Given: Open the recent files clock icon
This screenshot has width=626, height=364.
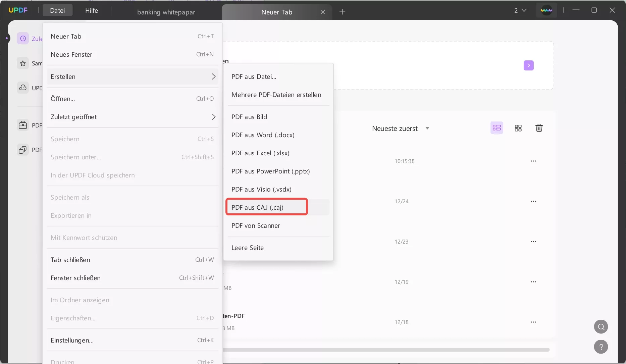Looking at the screenshot, I should tap(23, 39).
